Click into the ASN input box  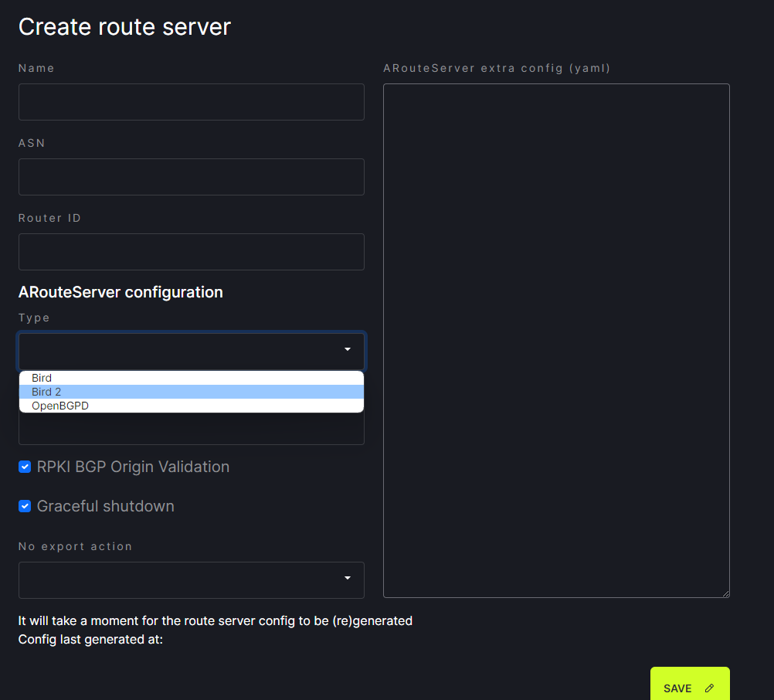191,177
